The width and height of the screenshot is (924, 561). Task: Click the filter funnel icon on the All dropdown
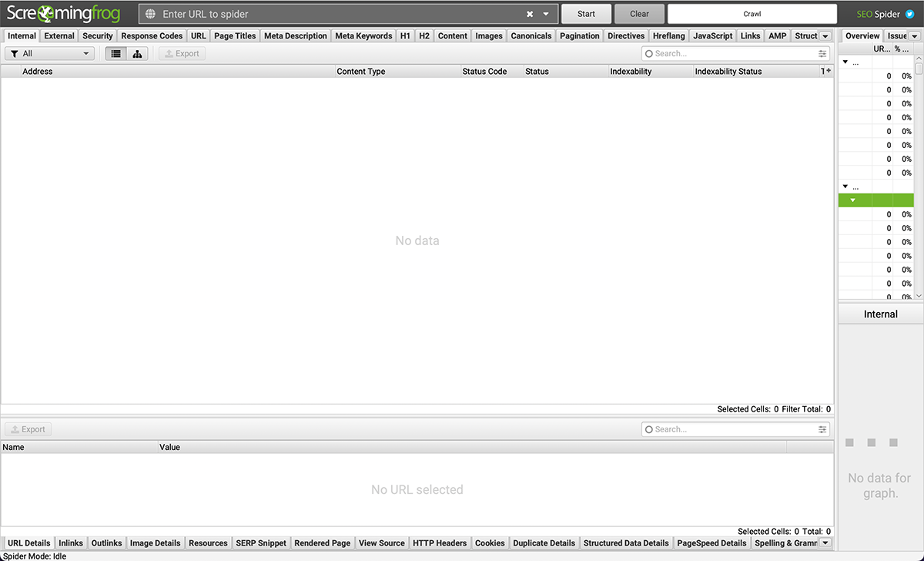coord(15,53)
